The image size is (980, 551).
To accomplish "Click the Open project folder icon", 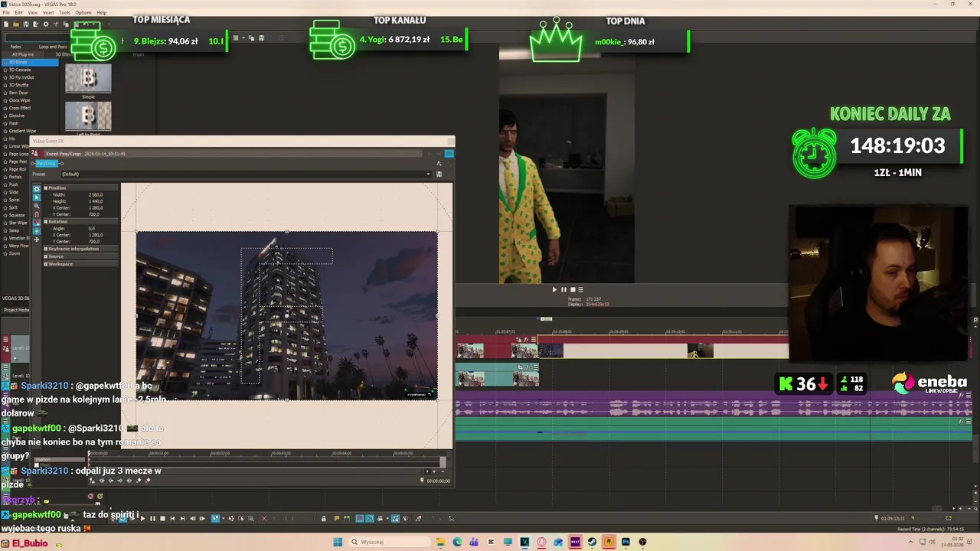I will pyautogui.click(x=16, y=24).
